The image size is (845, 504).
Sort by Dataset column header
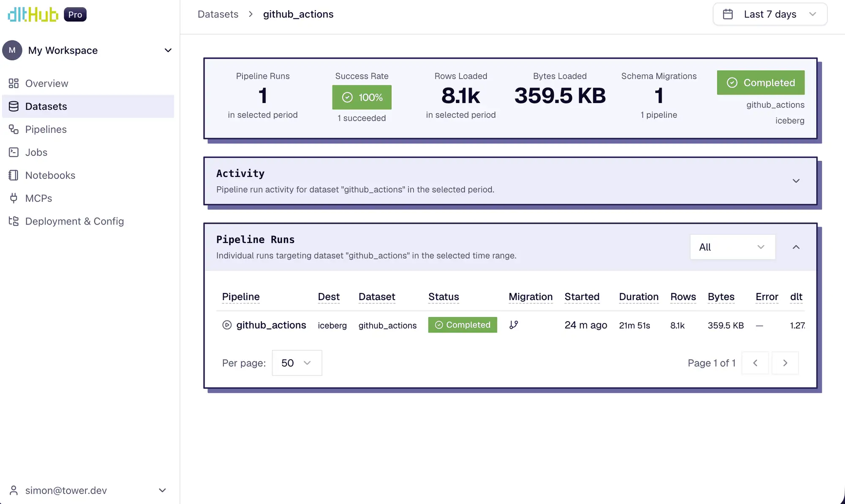(x=377, y=297)
